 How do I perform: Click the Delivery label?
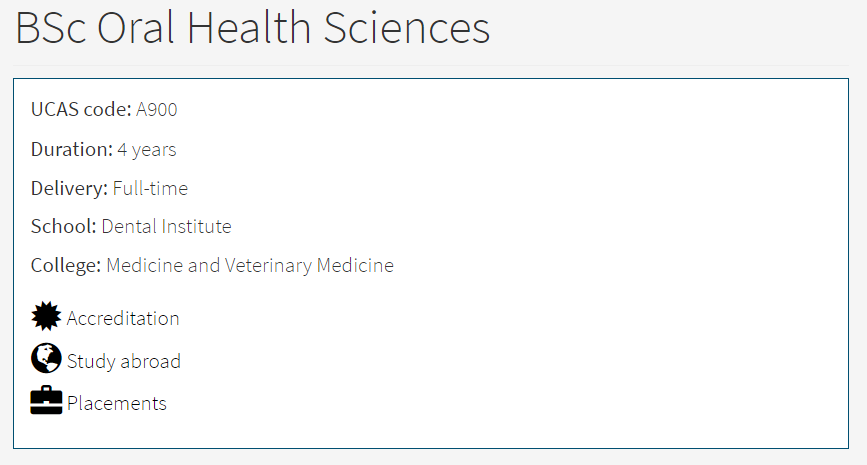tap(70, 189)
